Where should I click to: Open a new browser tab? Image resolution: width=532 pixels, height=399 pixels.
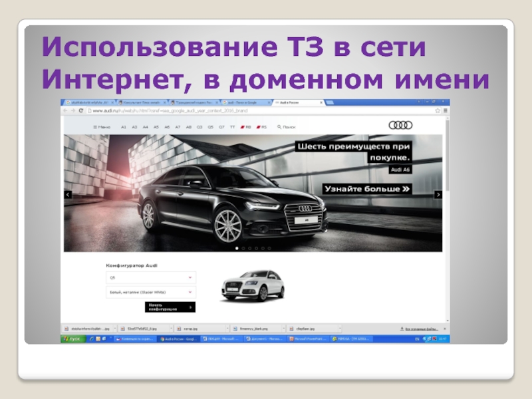[x=330, y=102]
